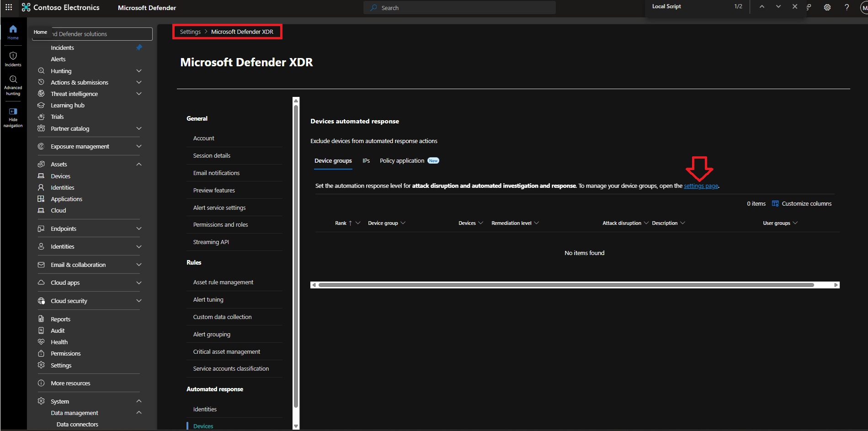Expand Email & collaboration chevron
The height and width of the screenshot is (431, 868).
(x=139, y=265)
